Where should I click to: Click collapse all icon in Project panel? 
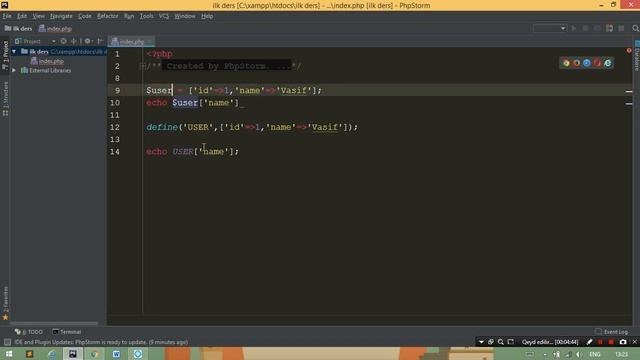(x=74, y=41)
